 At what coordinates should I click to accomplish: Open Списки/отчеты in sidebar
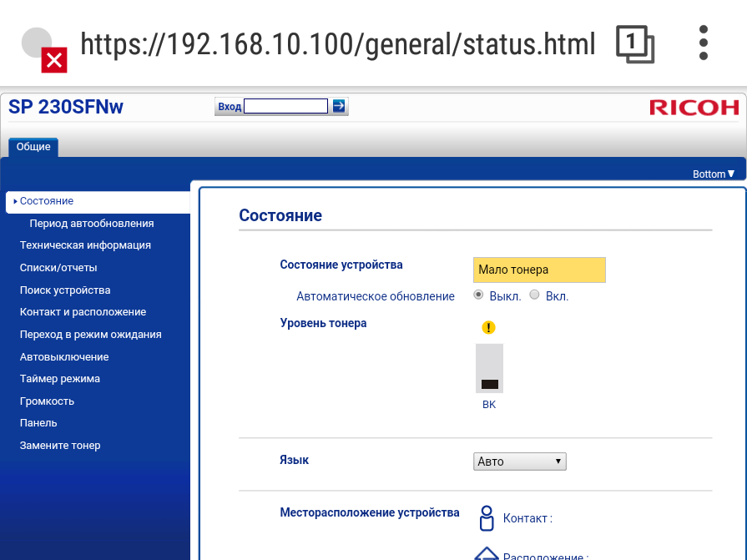pos(58,268)
